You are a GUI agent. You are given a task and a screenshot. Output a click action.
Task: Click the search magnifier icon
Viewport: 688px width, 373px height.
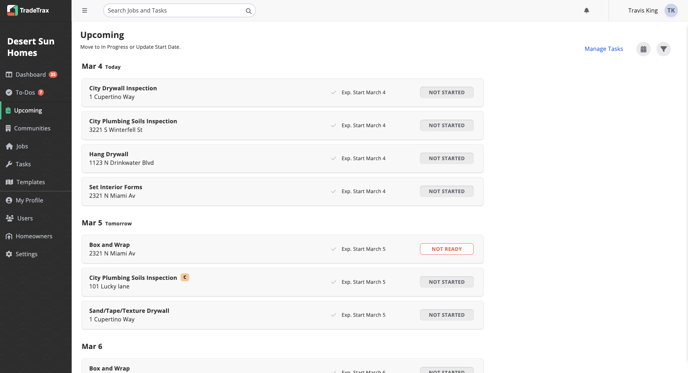pos(248,11)
